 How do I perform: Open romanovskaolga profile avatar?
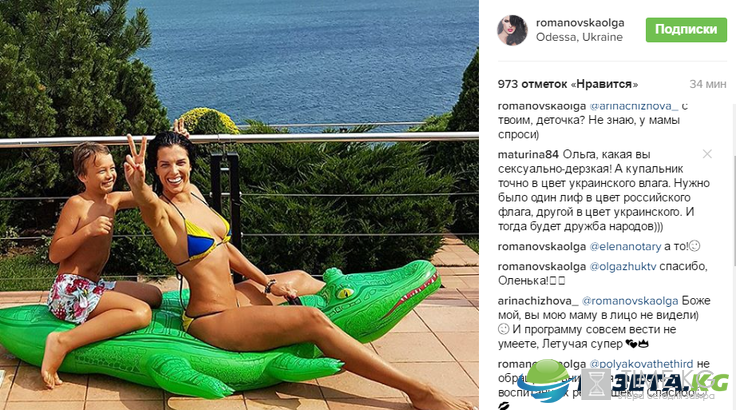point(512,30)
